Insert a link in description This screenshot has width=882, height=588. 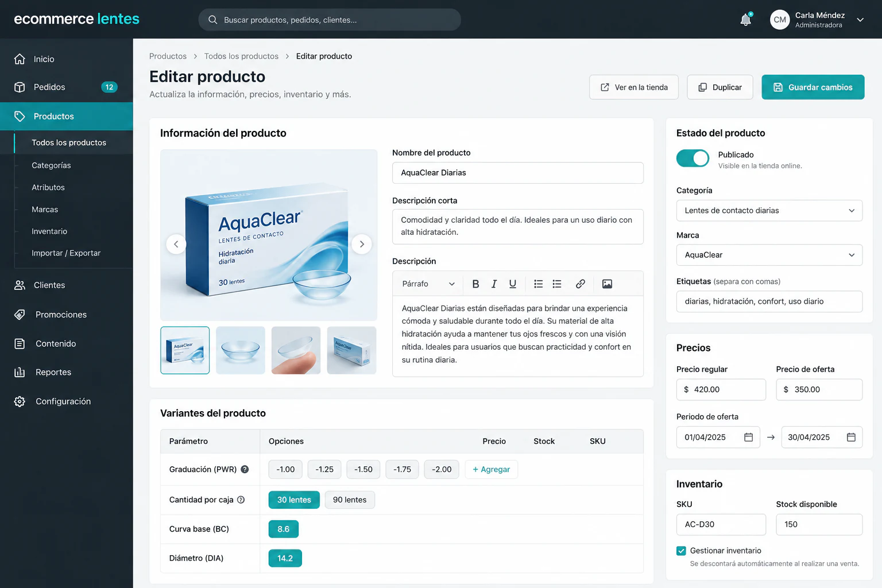(x=581, y=284)
